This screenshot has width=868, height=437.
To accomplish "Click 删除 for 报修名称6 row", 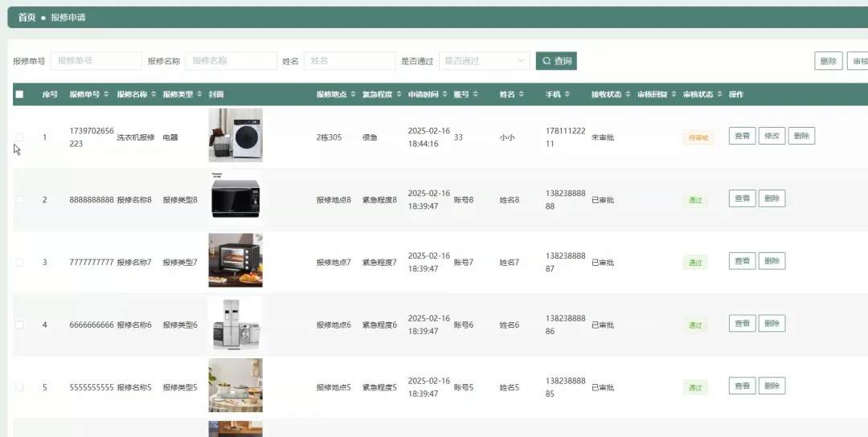I will point(772,323).
